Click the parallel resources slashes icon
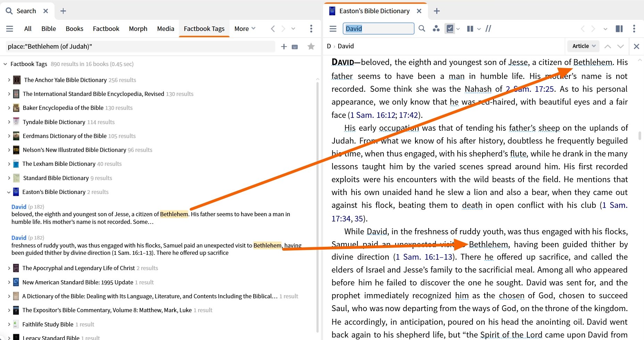 coord(488,29)
